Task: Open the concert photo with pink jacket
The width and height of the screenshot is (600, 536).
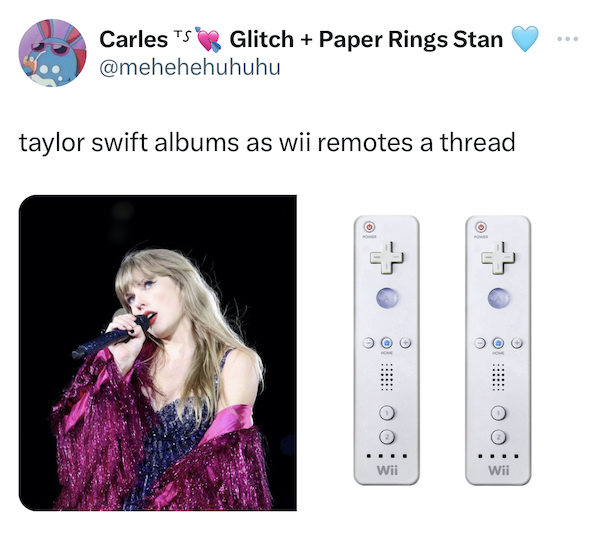Action: click(x=158, y=352)
